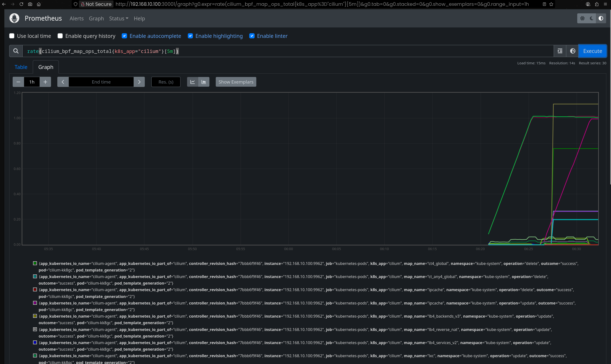Open the Alerts page

tap(77, 19)
